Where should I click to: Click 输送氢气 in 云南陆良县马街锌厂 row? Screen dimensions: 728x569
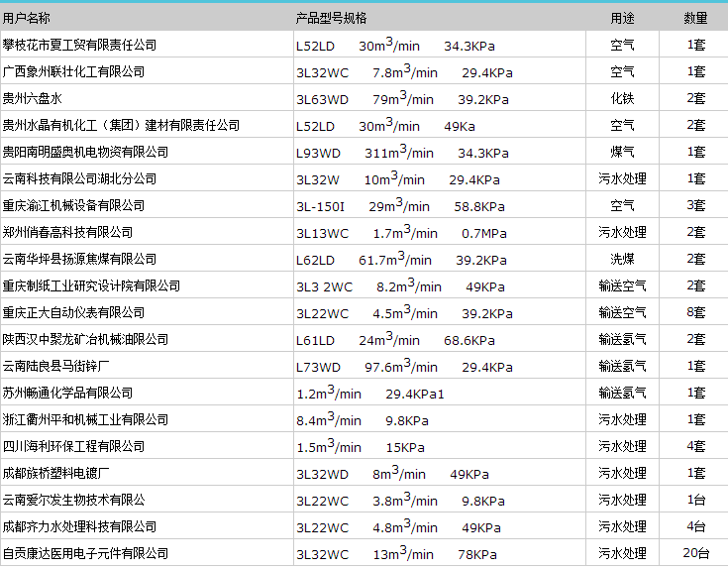(622, 366)
